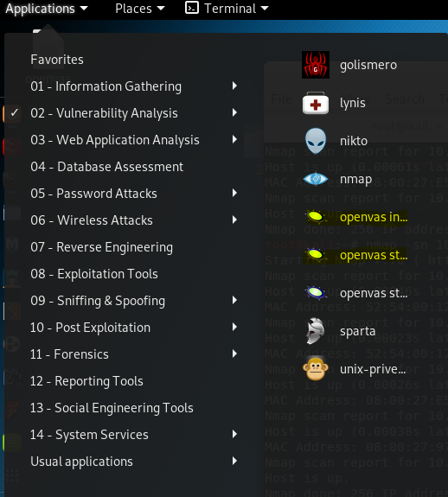Viewport: 448px width, 497px height.
Task: Open 12 - Reporting Tools category
Action: point(86,381)
